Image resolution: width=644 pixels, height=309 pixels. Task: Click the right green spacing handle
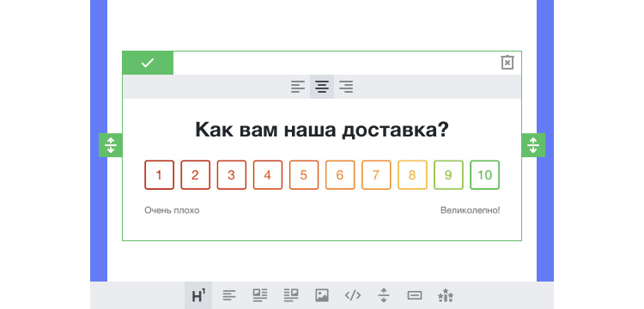click(x=533, y=145)
